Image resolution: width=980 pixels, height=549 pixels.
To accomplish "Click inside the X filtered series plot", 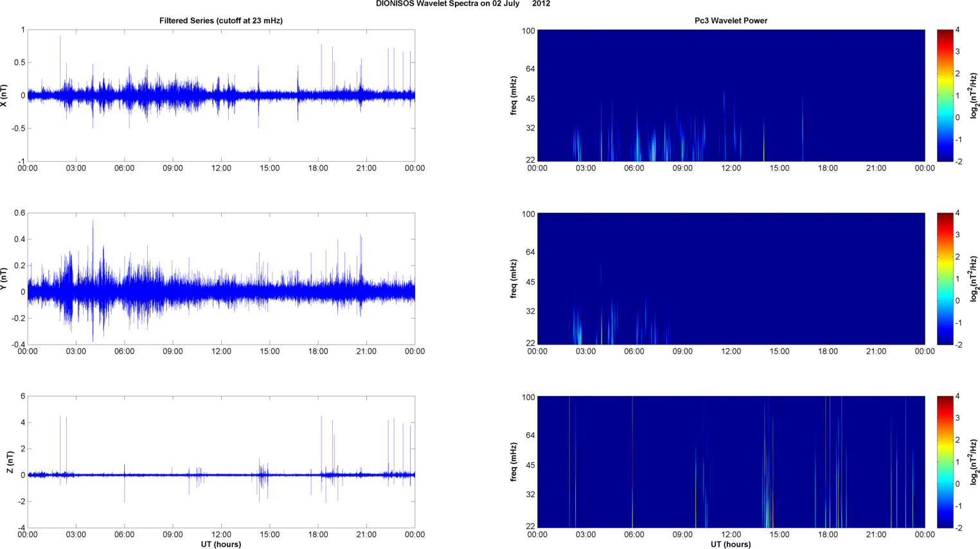I will 221,96.
